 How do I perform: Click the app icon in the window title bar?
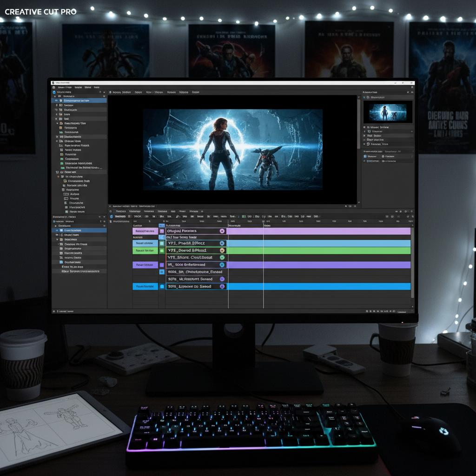54,82
